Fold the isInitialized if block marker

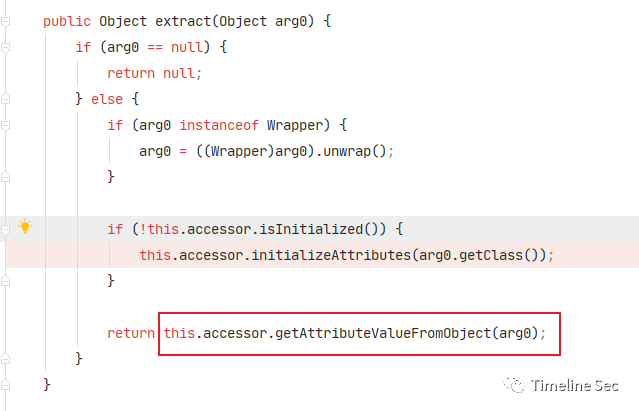5,230
